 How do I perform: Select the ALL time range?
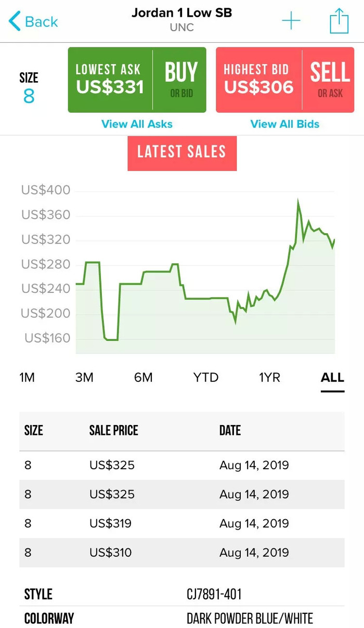point(332,378)
